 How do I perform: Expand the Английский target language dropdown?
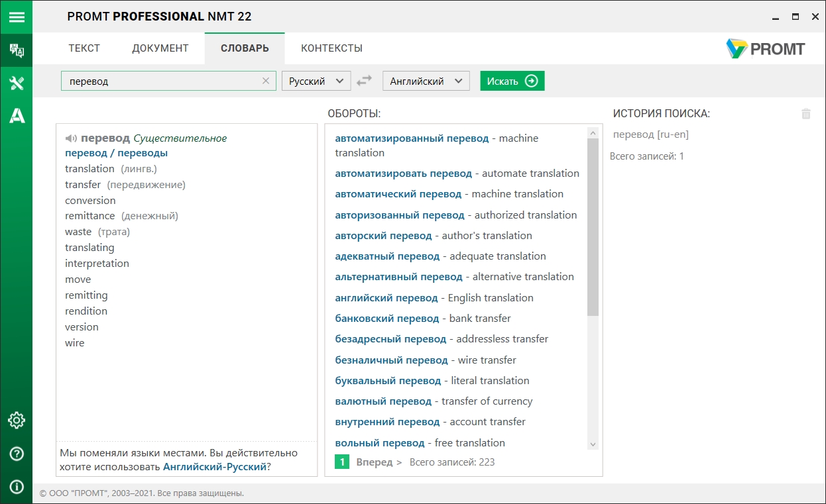[x=426, y=81]
